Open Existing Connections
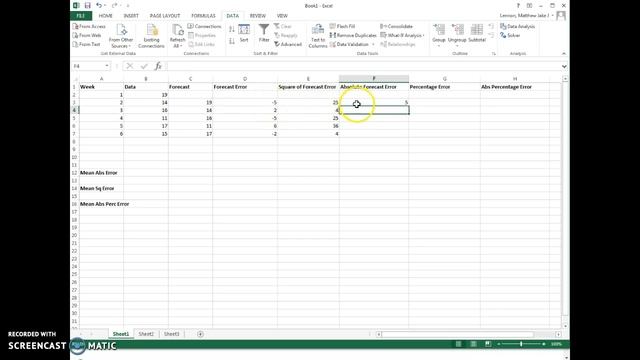Screen dimensions: 640x360 (151, 36)
